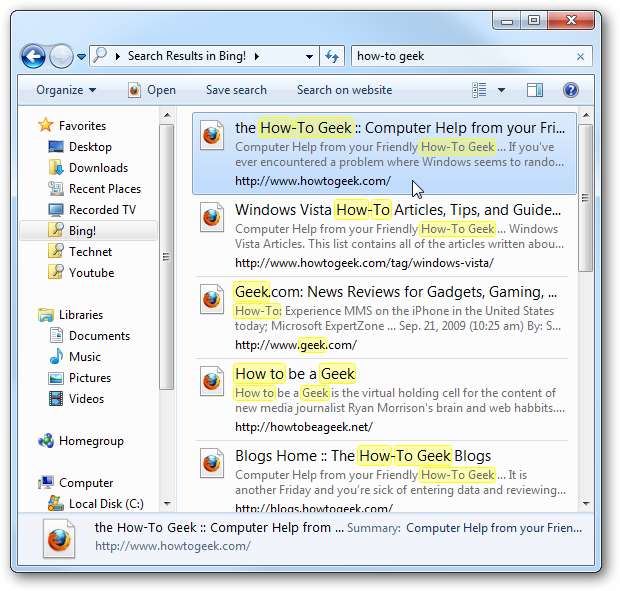The width and height of the screenshot is (620, 591).
Task: Click the greyed Forward navigation button
Action: click(61, 56)
